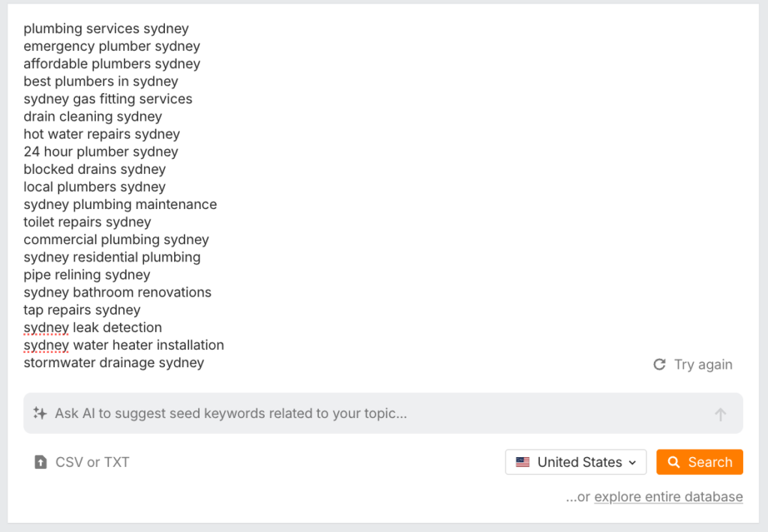Click the AI sparkle icon in prompt bar
This screenshot has height=532, width=768.
pyautogui.click(x=40, y=414)
